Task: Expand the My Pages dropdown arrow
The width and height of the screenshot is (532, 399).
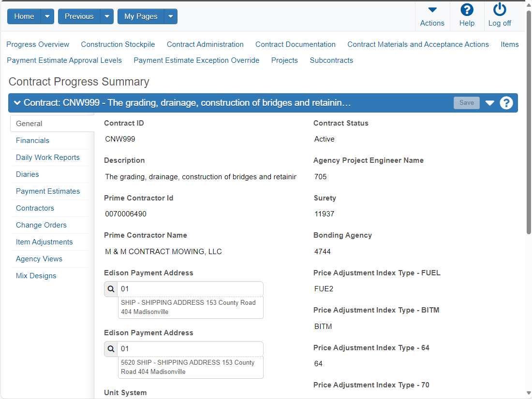Action: (x=171, y=16)
